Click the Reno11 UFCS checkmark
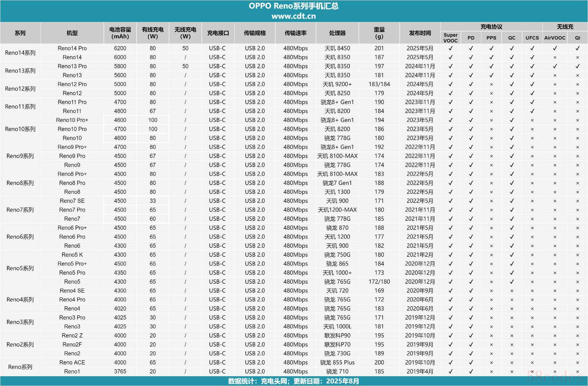This screenshot has height=386, width=588. [x=532, y=111]
